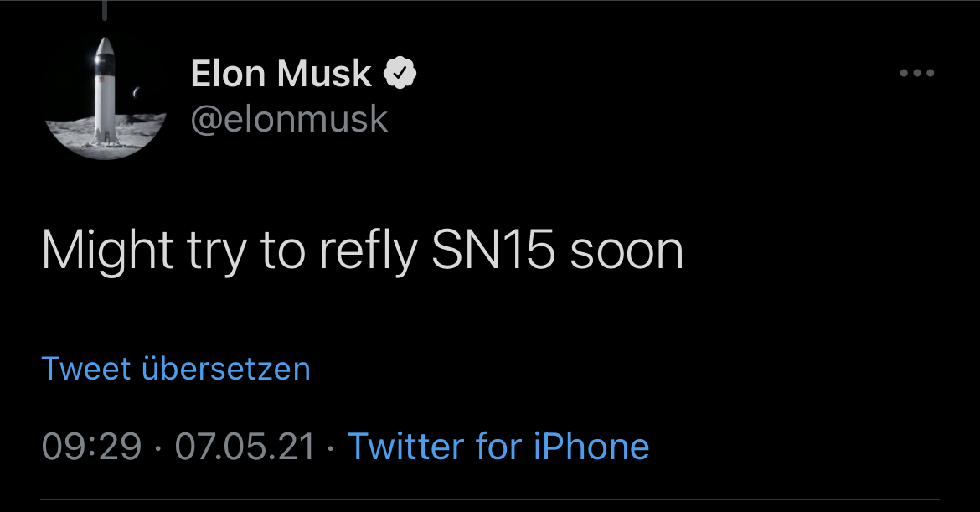
Task: Click the verified checkmark badge
Action: (x=400, y=74)
